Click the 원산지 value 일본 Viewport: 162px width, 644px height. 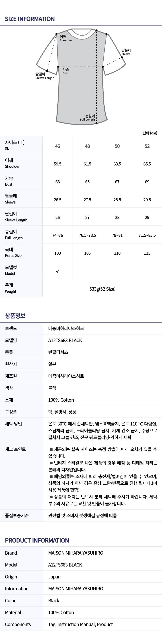coord(52,364)
